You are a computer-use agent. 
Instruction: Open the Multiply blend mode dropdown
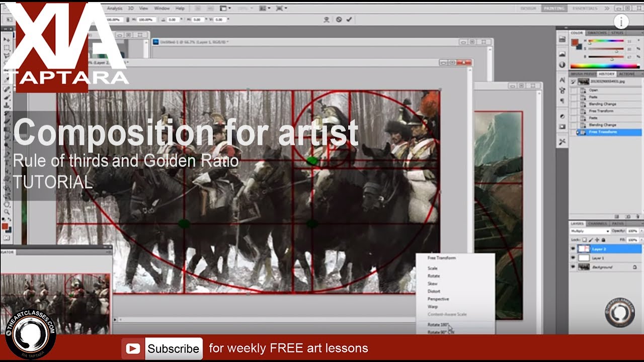pyautogui.click(x=590, y=231)
